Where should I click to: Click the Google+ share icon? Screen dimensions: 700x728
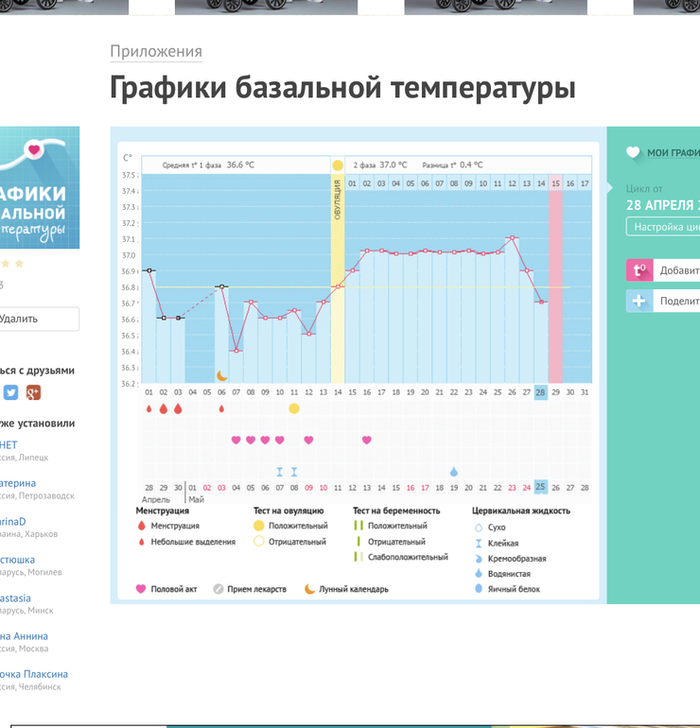pos(33,392)
